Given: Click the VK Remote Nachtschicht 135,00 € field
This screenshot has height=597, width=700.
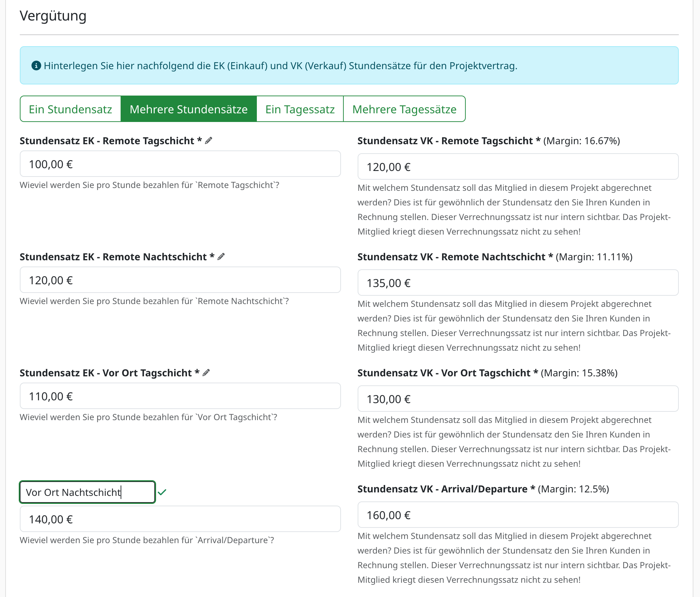Looking at the screenshot, I should coord(518,283).
